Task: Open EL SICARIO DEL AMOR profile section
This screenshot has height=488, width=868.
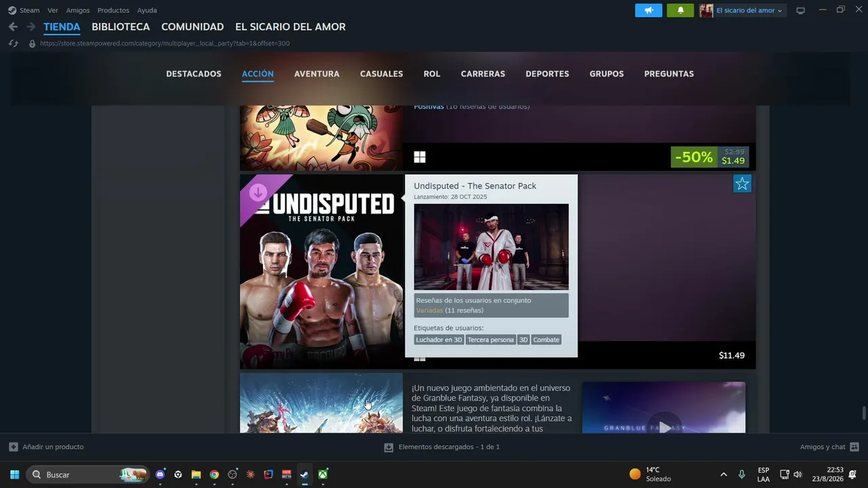Action: (x=290, y=27)
